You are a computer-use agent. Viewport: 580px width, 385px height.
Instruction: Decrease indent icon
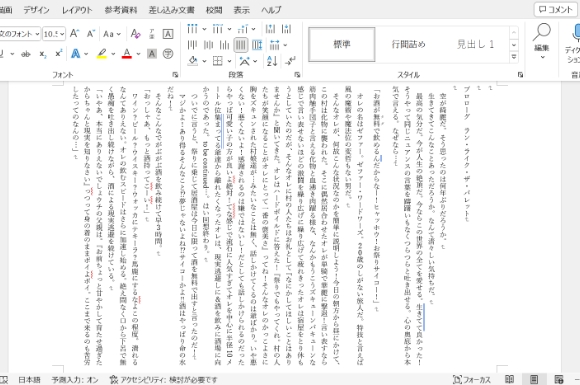click(270, 28)
